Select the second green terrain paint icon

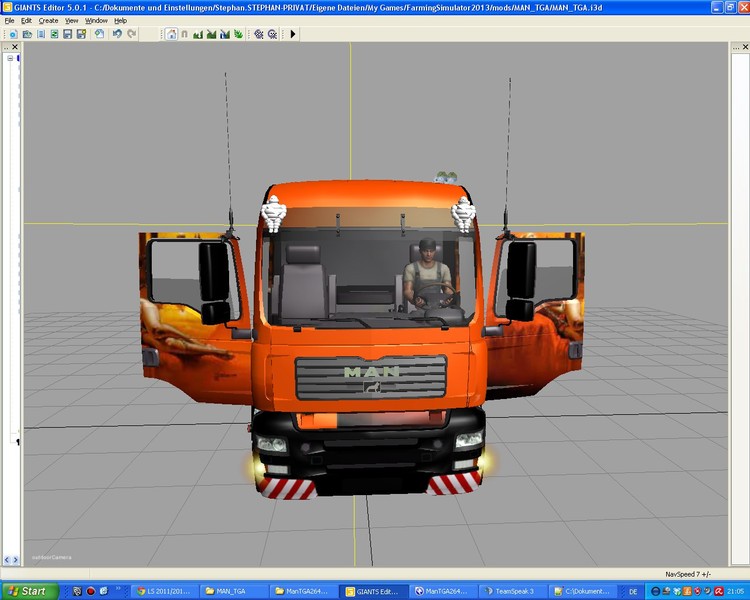211,34
